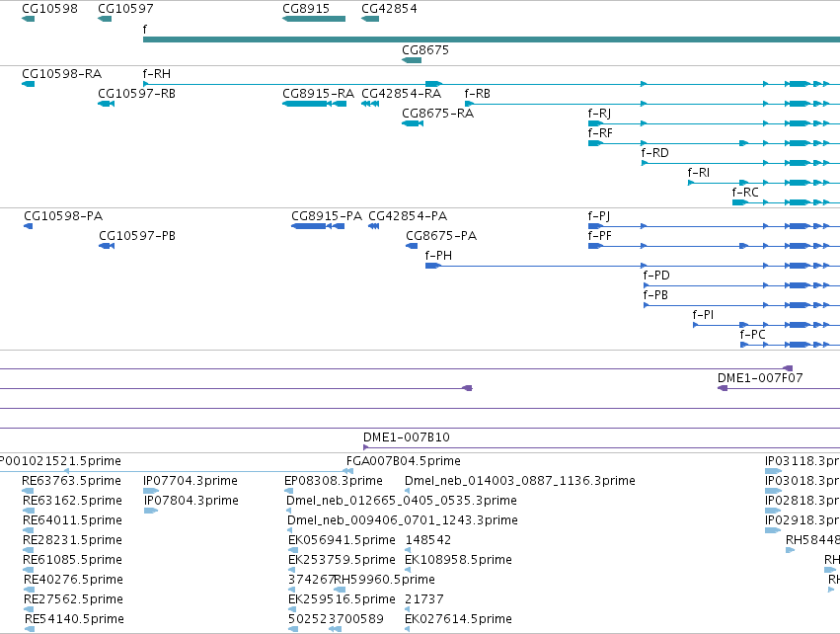
Task: Select the EK253759.5prime EST label
Action: [342, 560]
